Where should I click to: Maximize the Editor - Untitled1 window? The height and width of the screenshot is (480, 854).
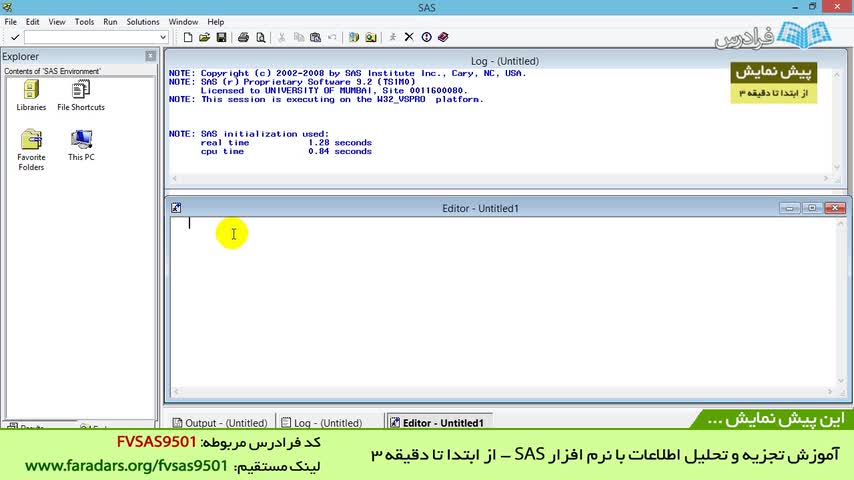(x=812, y=208)
